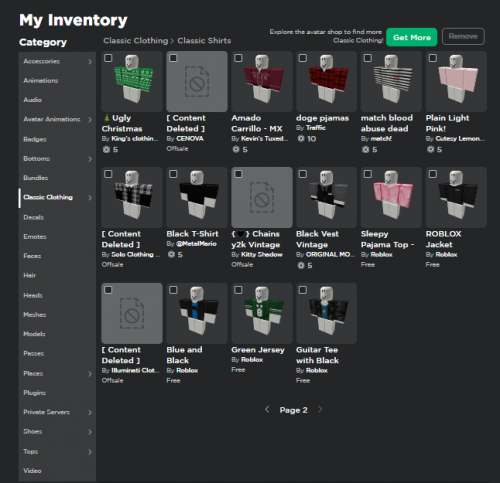Open the Video category
500x483 pixels.
pyautogui.click(x=57, y=471)
